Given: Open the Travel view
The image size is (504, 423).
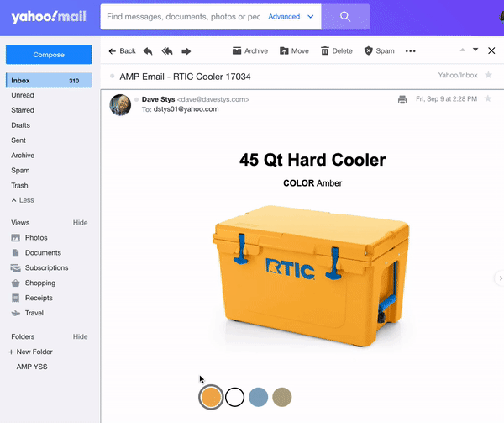Looking at the screenshot, I should [28, 313].
